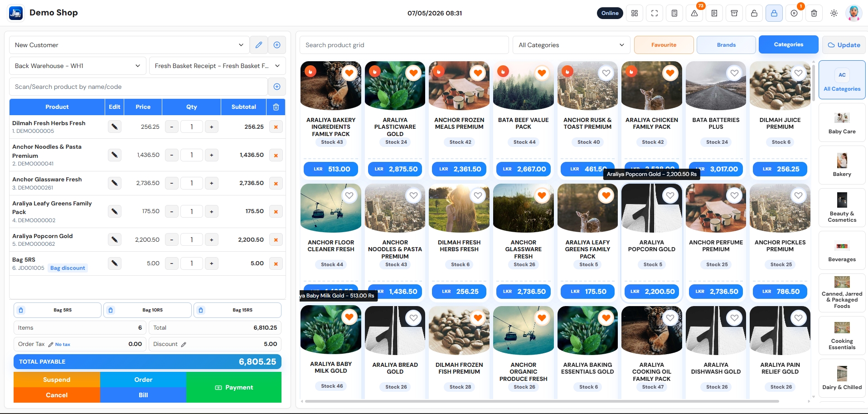The width and height of the screenshot is (868, 414).
Task: Toggle favourite heart on Araliya Popcorn Gold
Action: [670, 195]
